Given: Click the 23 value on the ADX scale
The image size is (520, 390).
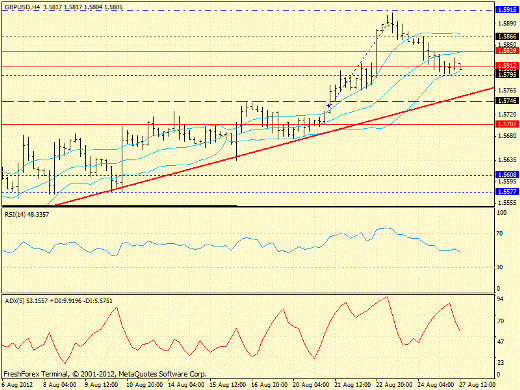Looking at the screenshot, I should tap(500, 362).
